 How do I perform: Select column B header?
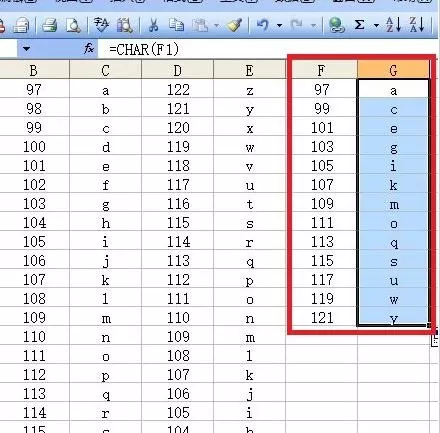(x=34, y=70)
